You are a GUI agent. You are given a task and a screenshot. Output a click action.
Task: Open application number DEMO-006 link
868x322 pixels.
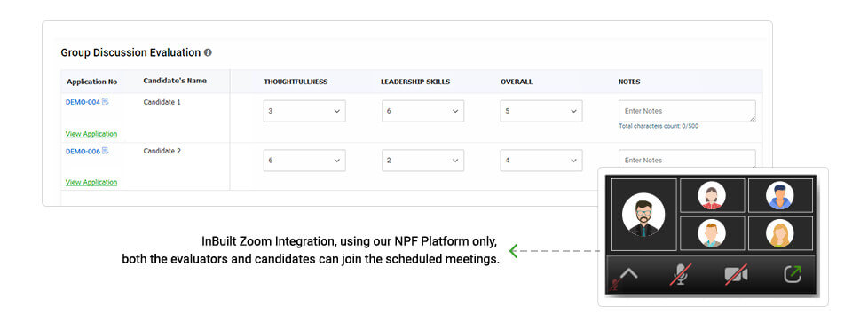[83, 152]
